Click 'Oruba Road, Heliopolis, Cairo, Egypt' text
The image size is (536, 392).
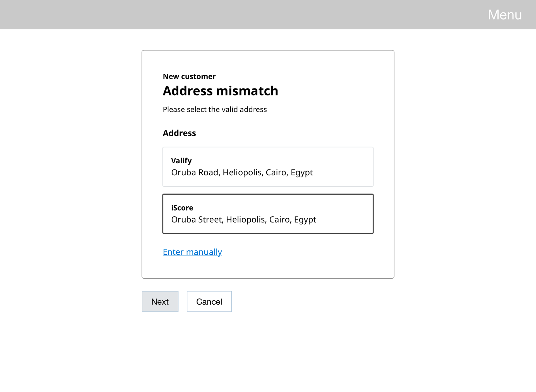tap(242, 173)
